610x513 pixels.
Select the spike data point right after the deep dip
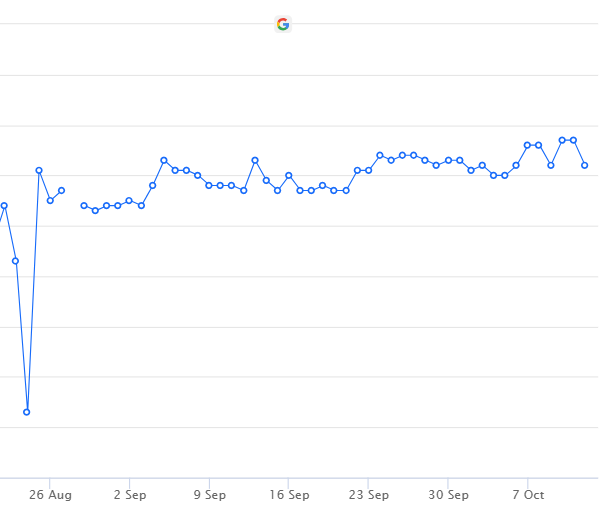point(39,170)
